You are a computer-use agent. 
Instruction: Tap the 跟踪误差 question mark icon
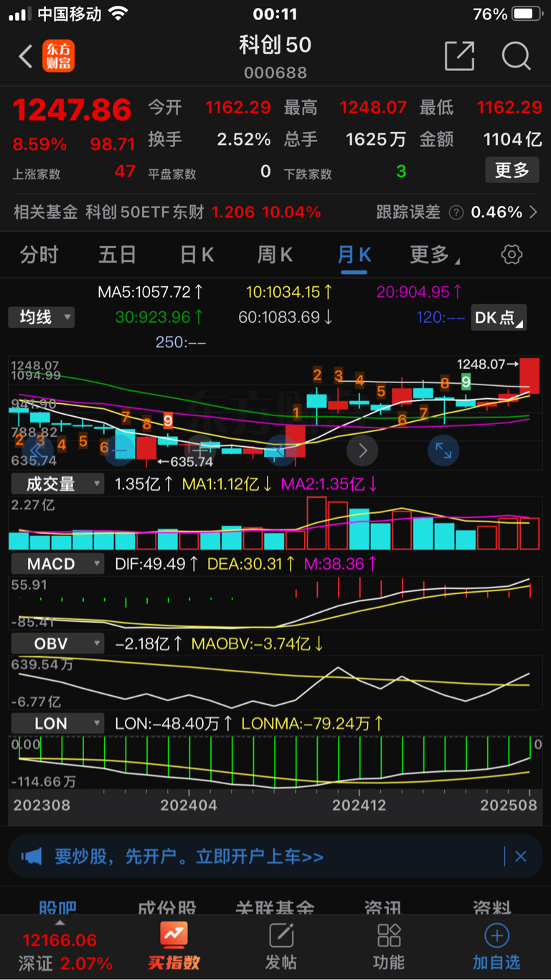456,212
